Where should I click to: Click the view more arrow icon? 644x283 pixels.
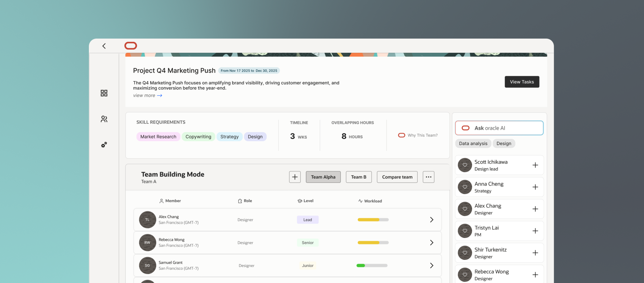pyautogui.click(x=160, y=96)
